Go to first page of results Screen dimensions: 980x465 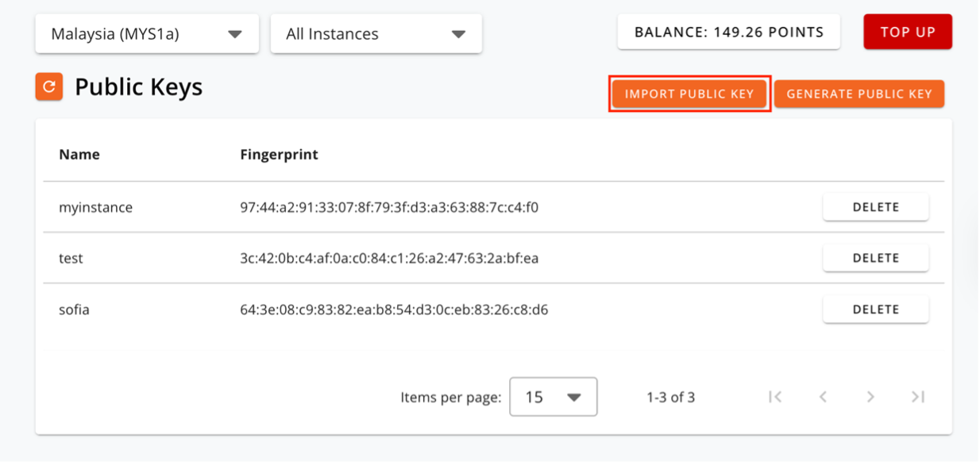(775, 397)
